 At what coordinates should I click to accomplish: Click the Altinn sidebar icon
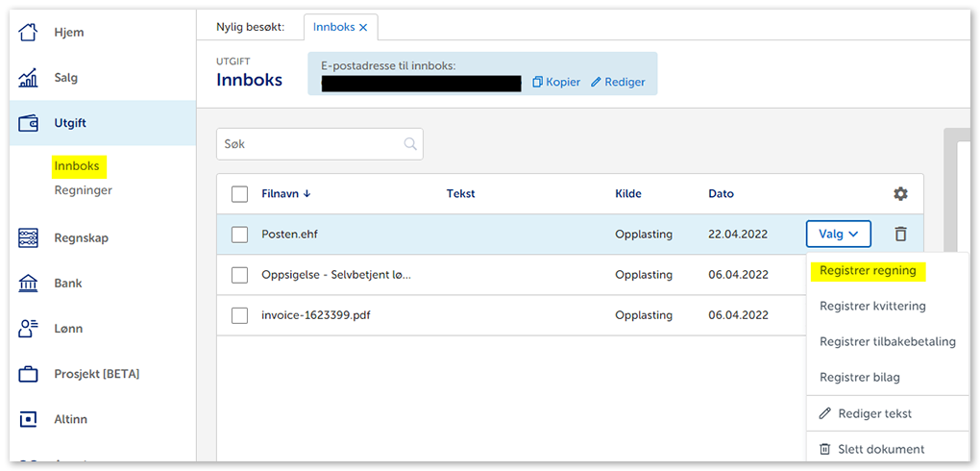point(29,419)
